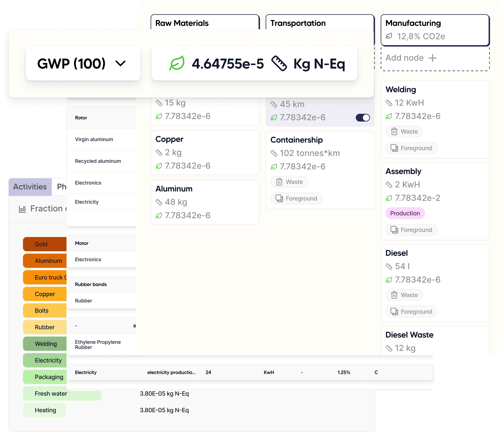504x432 pixels.
Task: Click the ruler icon next to 2 kg Copper
Action: [x=159, y=153]
